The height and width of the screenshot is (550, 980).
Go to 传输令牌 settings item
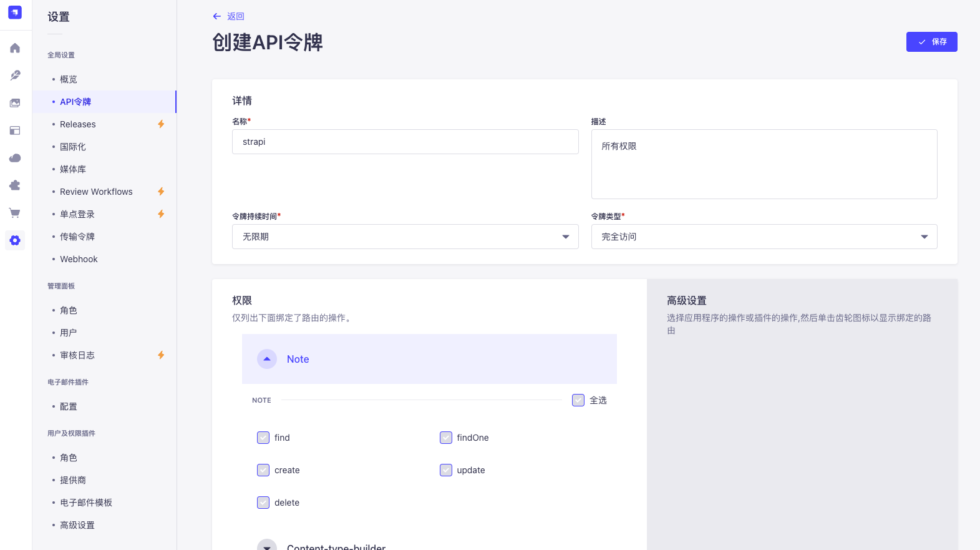(77, 237)
